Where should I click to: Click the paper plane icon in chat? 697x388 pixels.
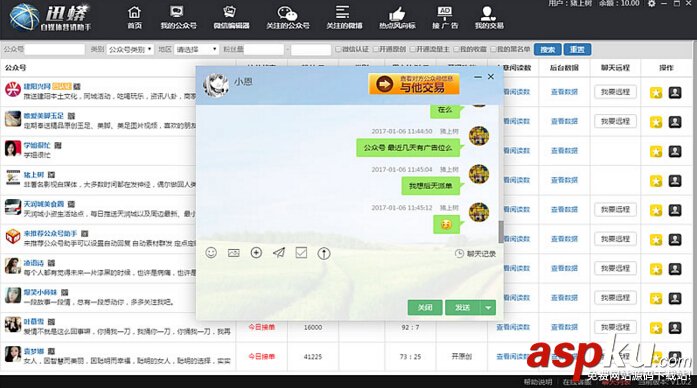point(279,253)
